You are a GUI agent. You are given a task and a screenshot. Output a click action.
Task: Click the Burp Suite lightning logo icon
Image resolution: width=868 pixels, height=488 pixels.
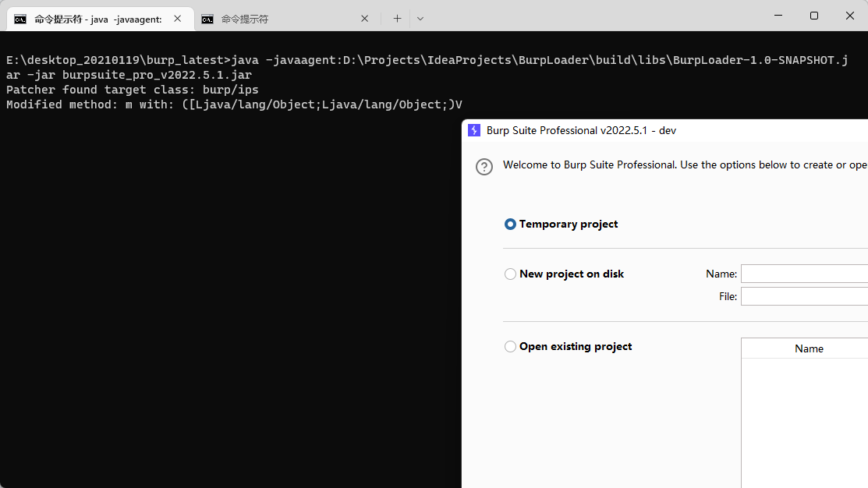click(x=473, y=130)
